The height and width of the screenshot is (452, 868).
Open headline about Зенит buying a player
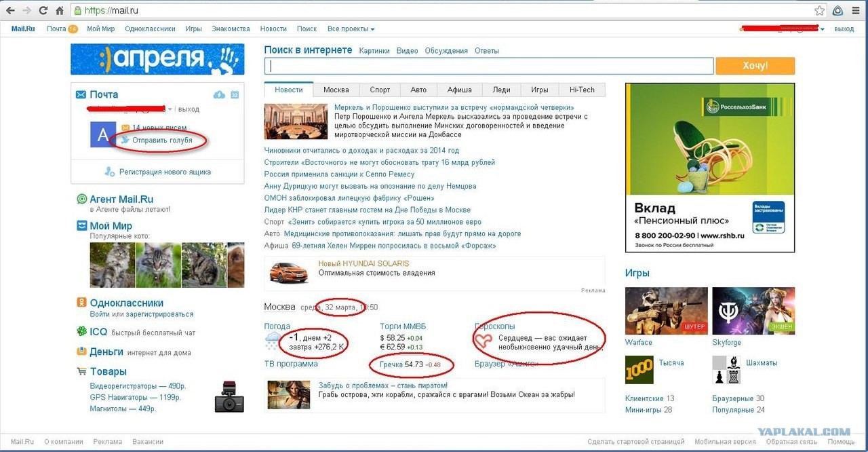point(384,222)
